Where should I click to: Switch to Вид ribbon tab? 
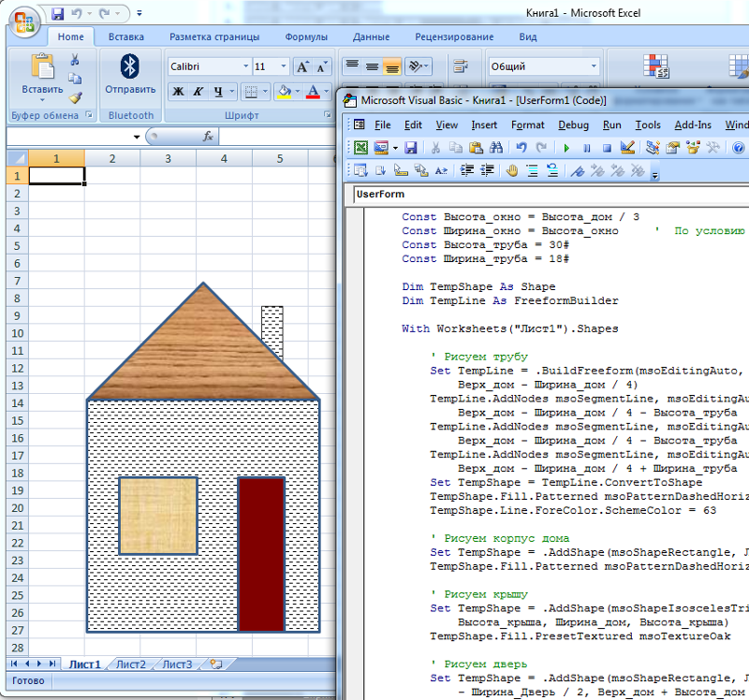(x=528, y=36)
